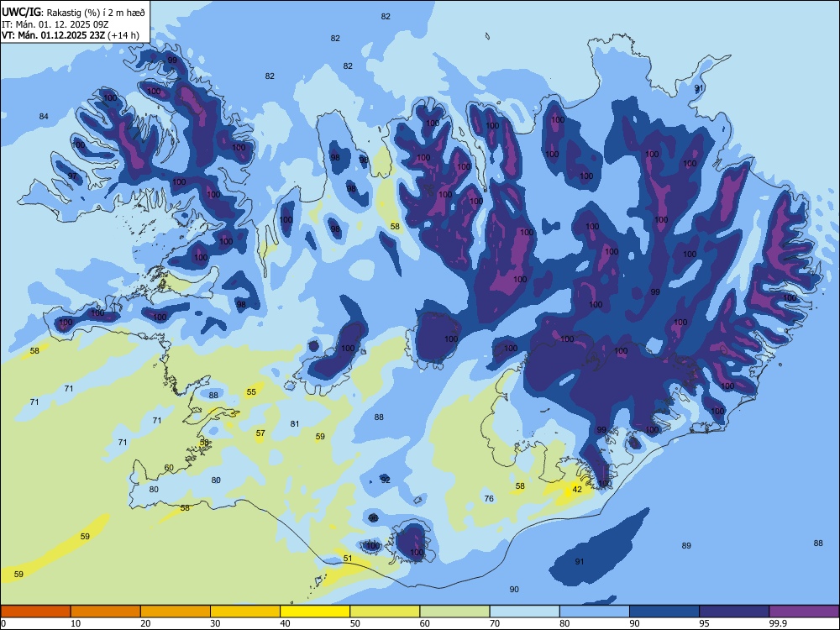840x630 pixels.
Task: Click the '42' humidity value on the map
Action: [577, 489]
